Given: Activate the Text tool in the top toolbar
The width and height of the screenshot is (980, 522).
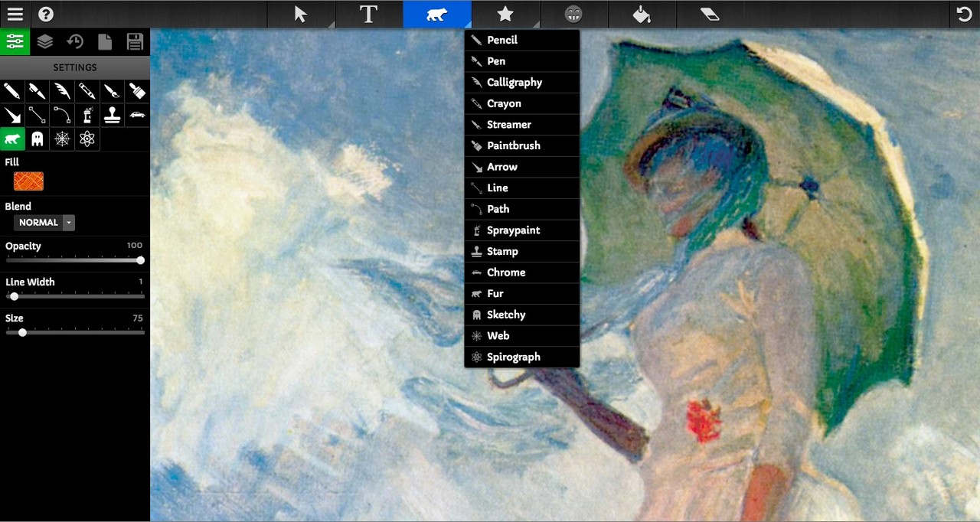Looking at the screenshot, I should (368, 13).
